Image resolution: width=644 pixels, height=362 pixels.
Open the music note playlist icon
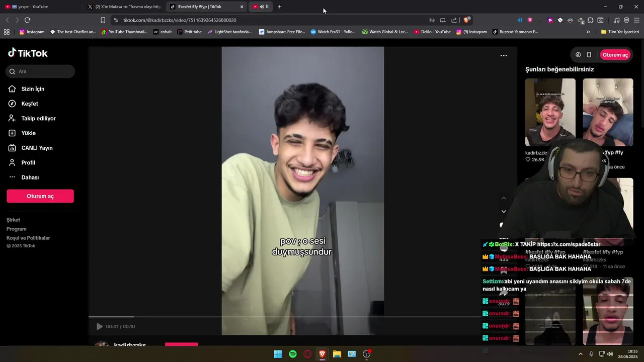[616, 20]
